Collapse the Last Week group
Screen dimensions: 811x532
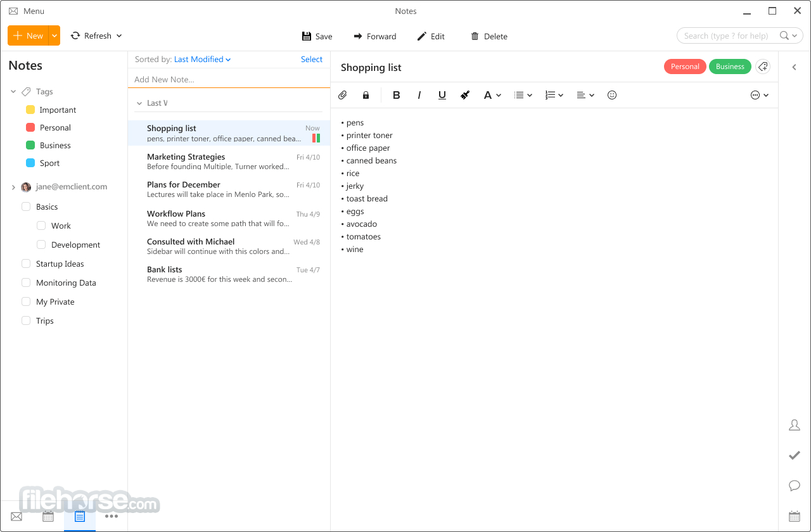139,103
